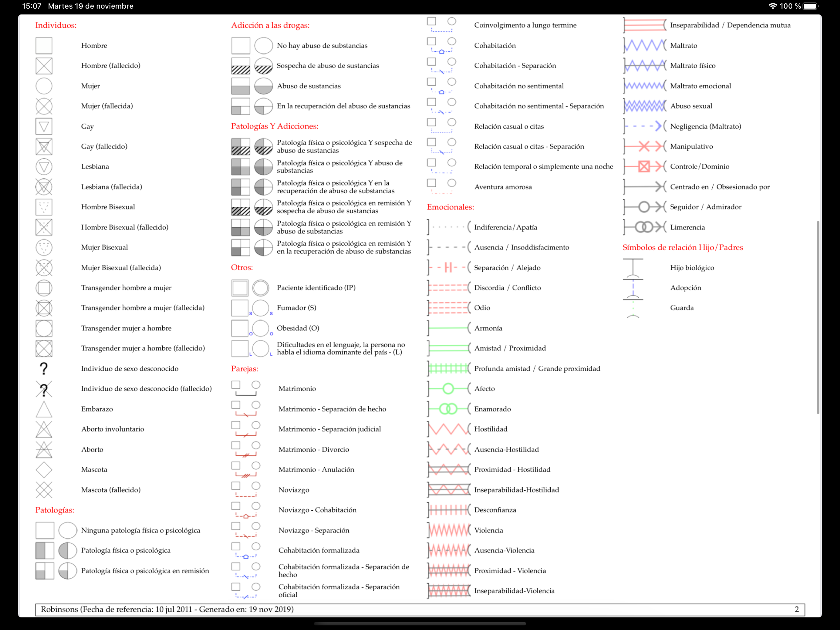Tap the Limerencia double circle arrow symbol
The height and width of the screenshot is (630, 840).
[644, 227]
